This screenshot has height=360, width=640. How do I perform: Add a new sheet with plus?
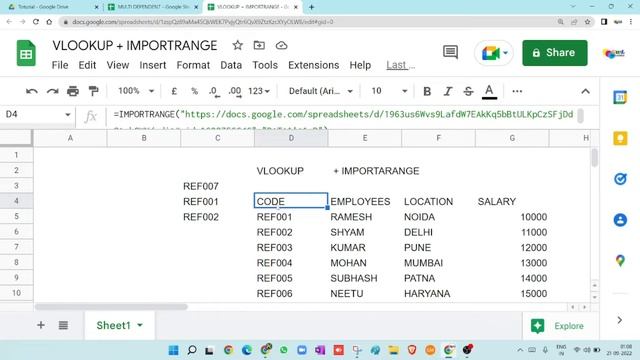tap(41, 325)
